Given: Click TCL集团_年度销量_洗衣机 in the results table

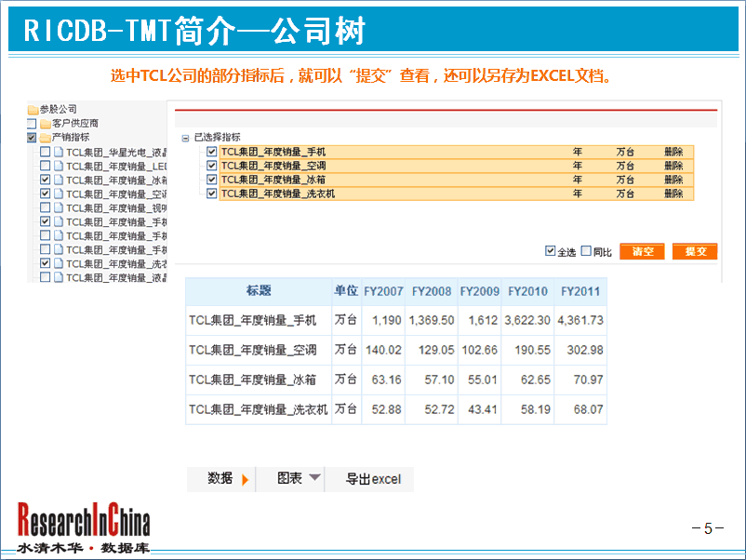Looking at the screenshot, I should tap(259, 409).
